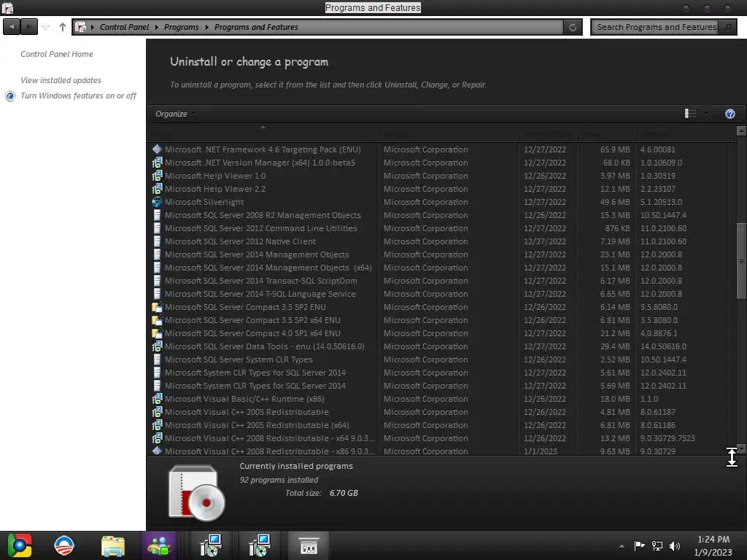This screenshot has width=747, height=560.
Task: Select Microsoft SQL Server 2012 Command Line Utilities
Action: coord(260,228)
